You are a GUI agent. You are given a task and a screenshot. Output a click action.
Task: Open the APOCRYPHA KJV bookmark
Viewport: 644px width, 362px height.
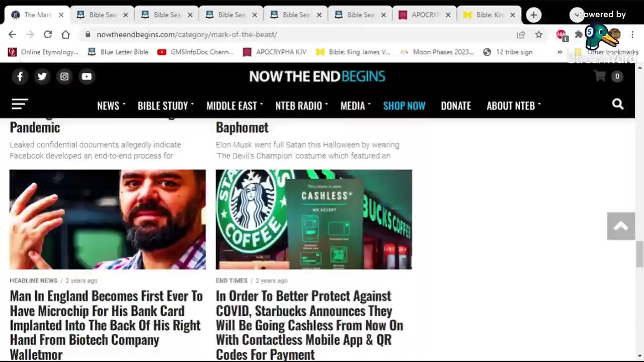tap(275, 52)
